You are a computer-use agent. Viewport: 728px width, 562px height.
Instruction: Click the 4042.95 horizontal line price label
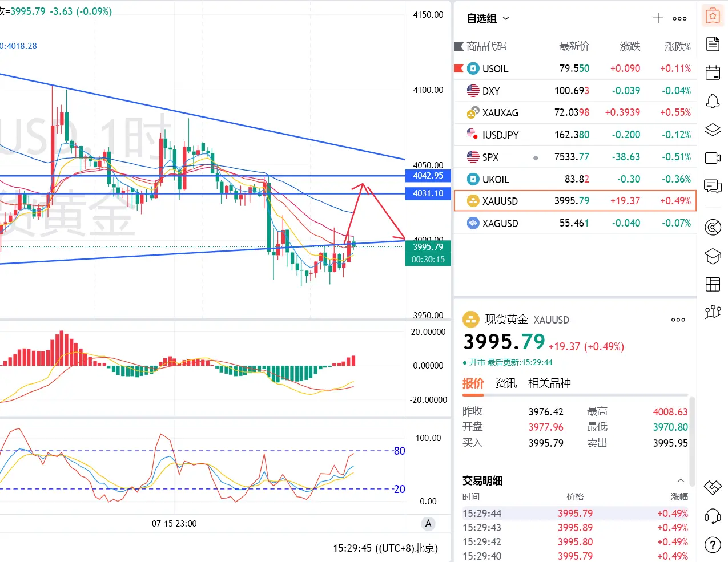coord(428,176)
